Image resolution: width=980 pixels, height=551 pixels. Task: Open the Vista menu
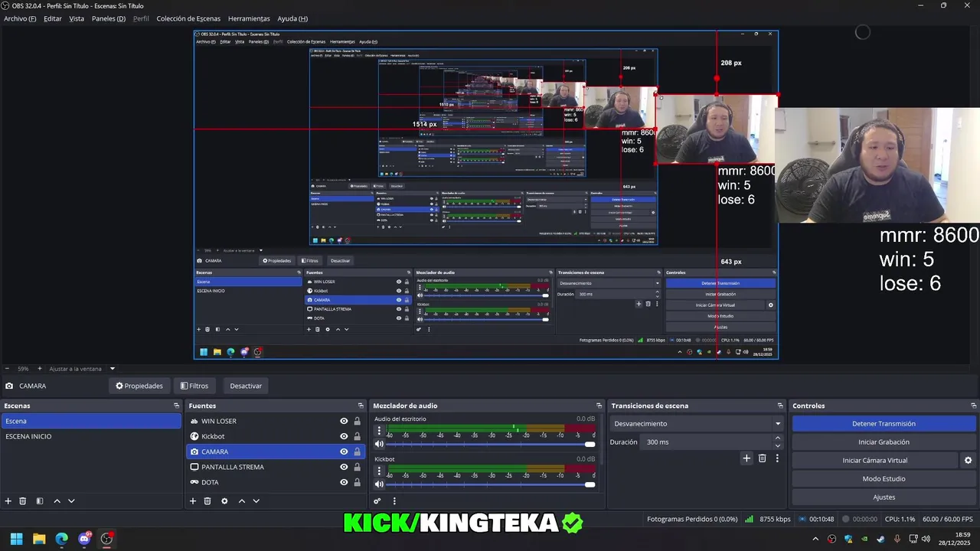77,18
